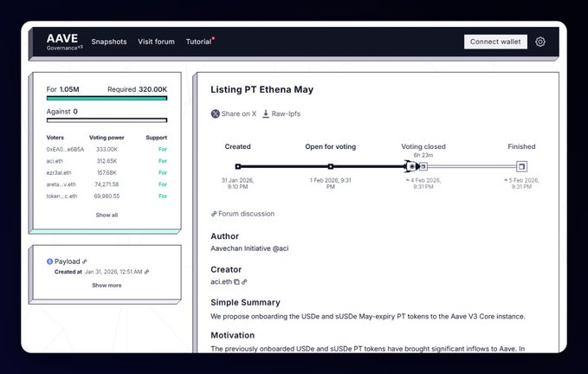Click voting power 312.65K
Image resolution: width=588 pixels, height=374 pixels.
(x=107, y=161)
